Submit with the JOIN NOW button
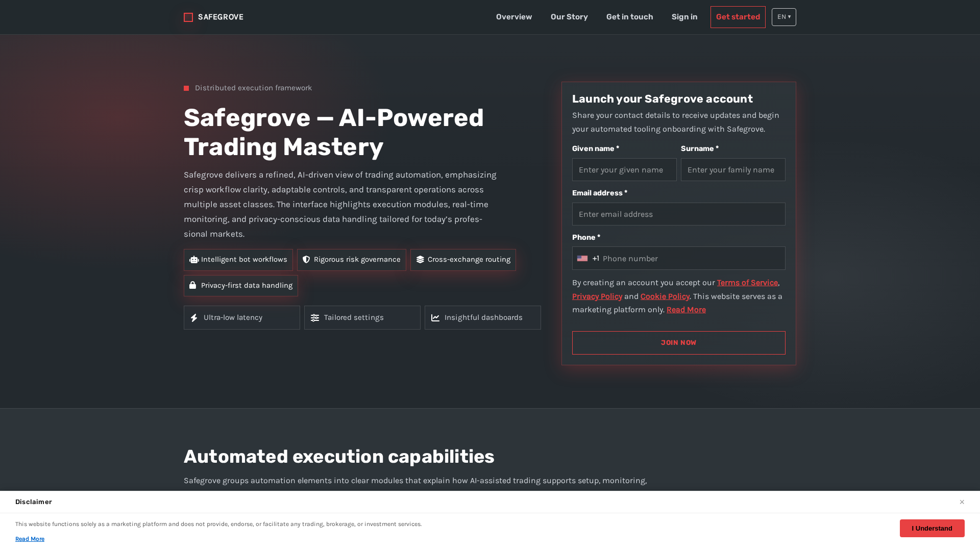This screenshot has width=980, height=551. point(679,343)
